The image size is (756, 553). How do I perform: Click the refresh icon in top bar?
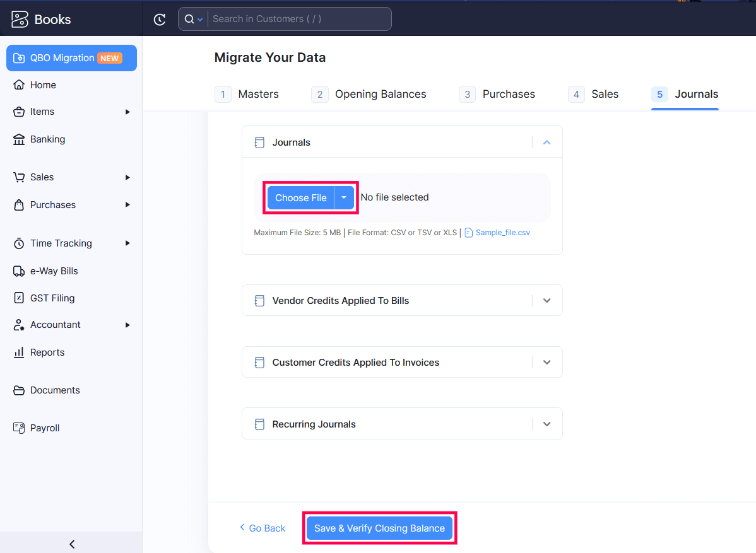click(160, 19)
